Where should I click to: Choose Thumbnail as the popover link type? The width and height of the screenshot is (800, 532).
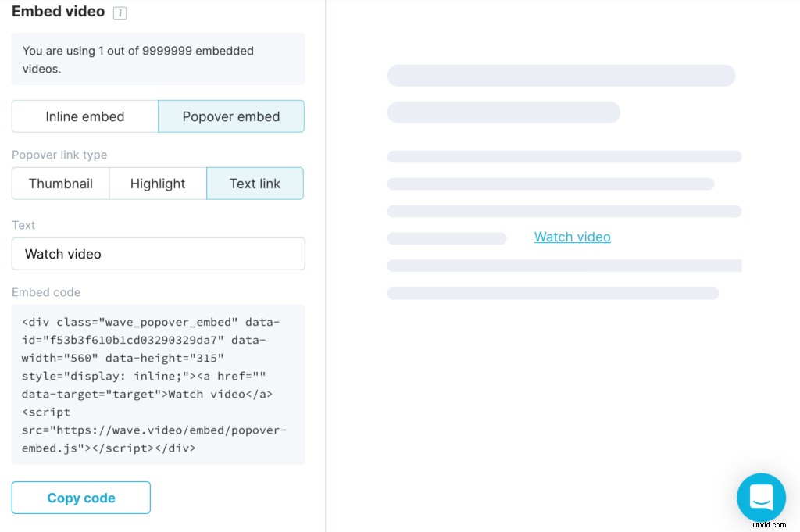click(59, 183)
